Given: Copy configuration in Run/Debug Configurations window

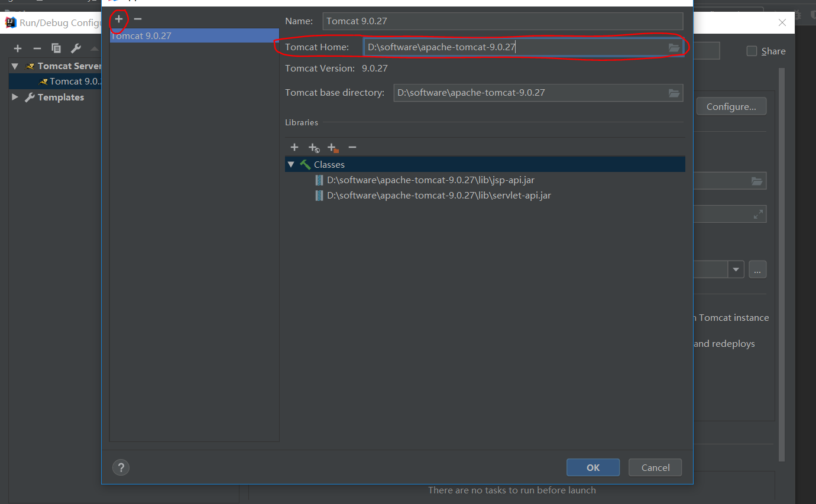Looking at the screenshot, I should tap(56, 48).
